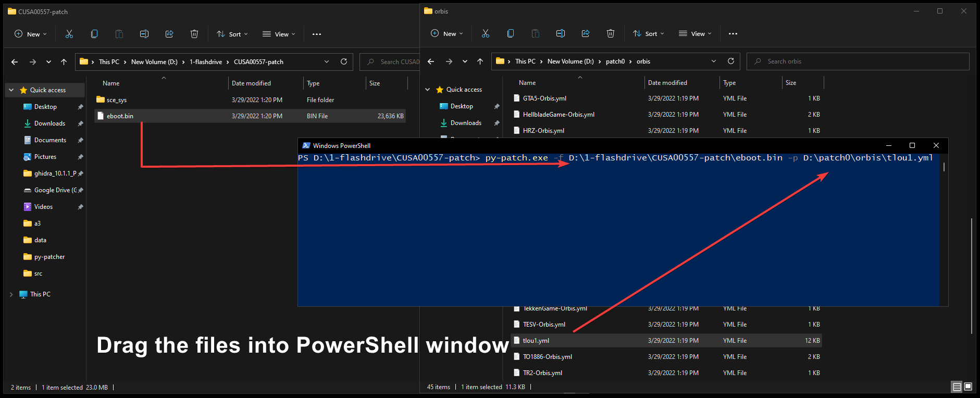This screenshot has width=980, height=398.
Task: Open the View menu in orbis window
Action: pos(695,33)
